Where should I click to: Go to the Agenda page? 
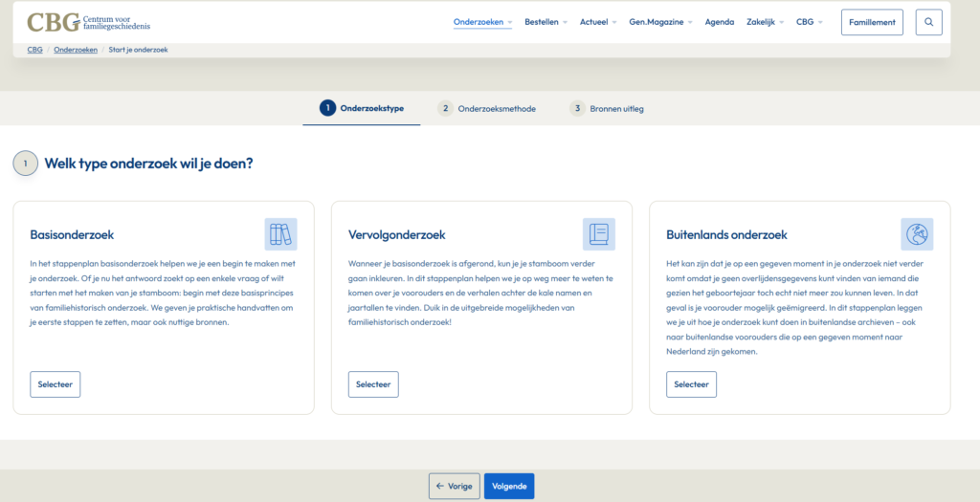coord(720,22)
